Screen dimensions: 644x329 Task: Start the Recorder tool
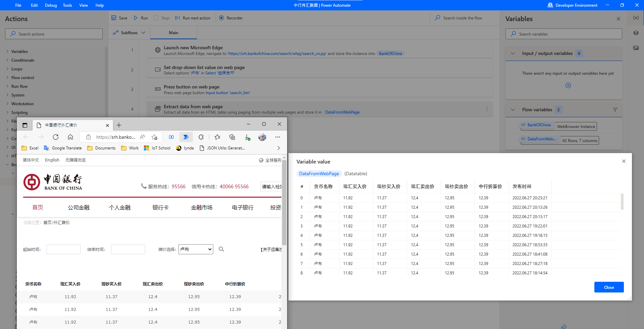(231, 18)
